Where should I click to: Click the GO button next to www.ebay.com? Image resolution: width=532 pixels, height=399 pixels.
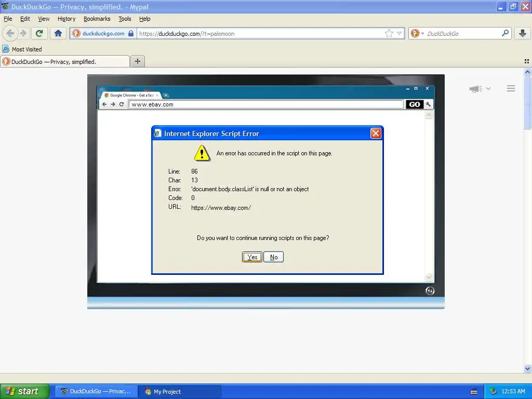click(414, 104)
